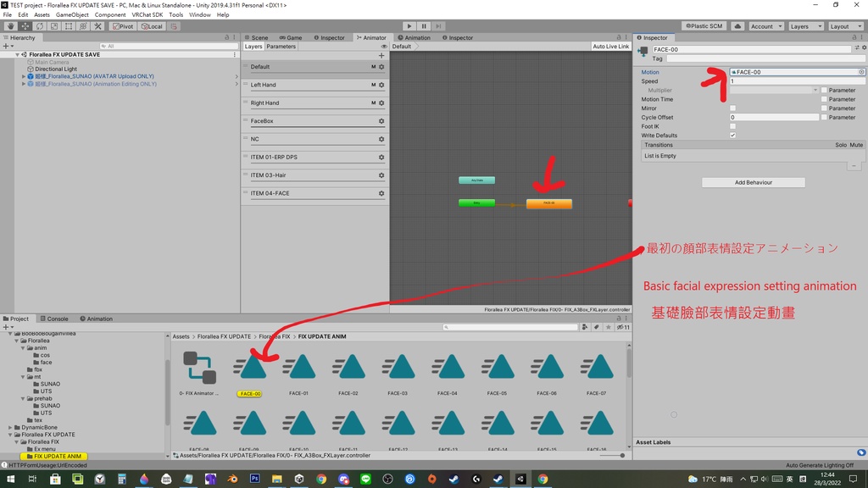The width and height of the screenshot is (868, 488).
Task: Open the Layout dropdown
Action: [845, 26]
